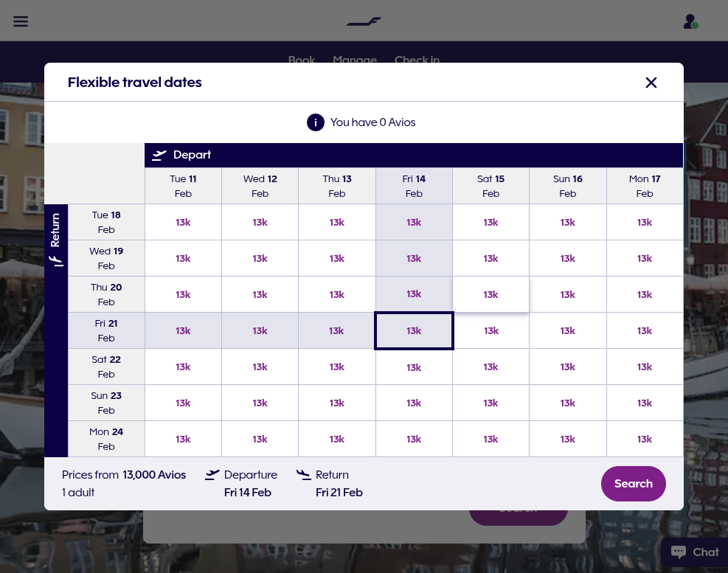Select the Fri 14 Feb departure column header
Viewport: 728px width, 573px height.
(414, 186)
